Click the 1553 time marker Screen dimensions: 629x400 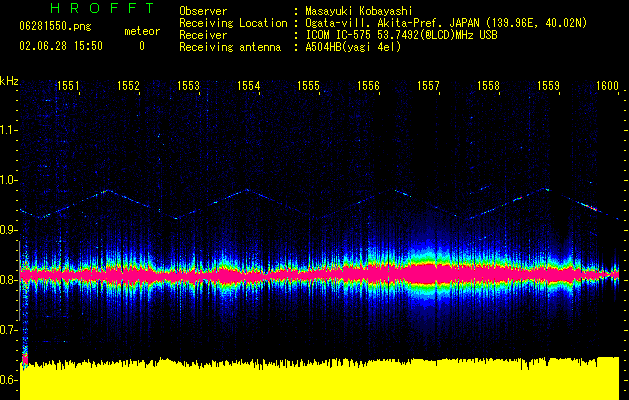point(188,86)
